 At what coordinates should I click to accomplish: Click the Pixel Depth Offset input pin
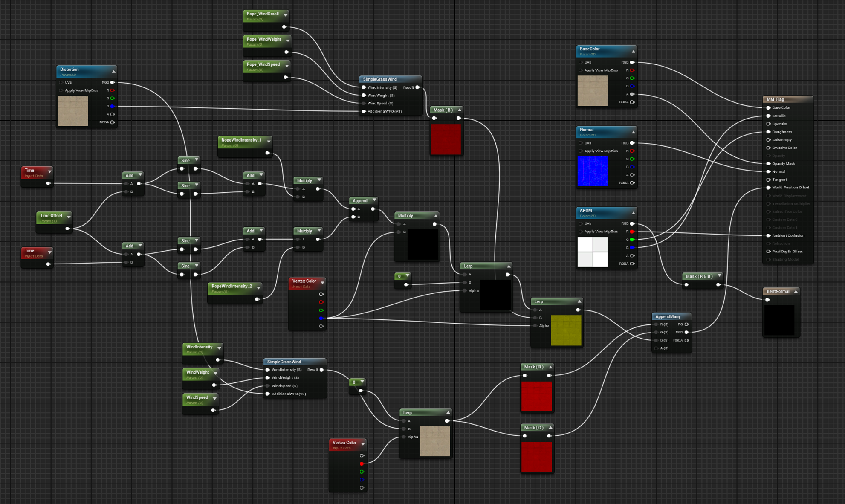point(768,252)
